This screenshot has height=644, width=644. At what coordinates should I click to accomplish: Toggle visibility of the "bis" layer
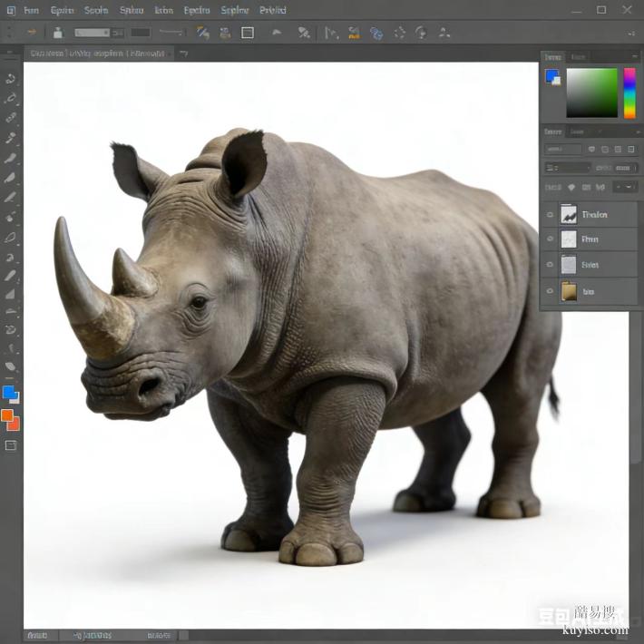click(x=550, y=291)
